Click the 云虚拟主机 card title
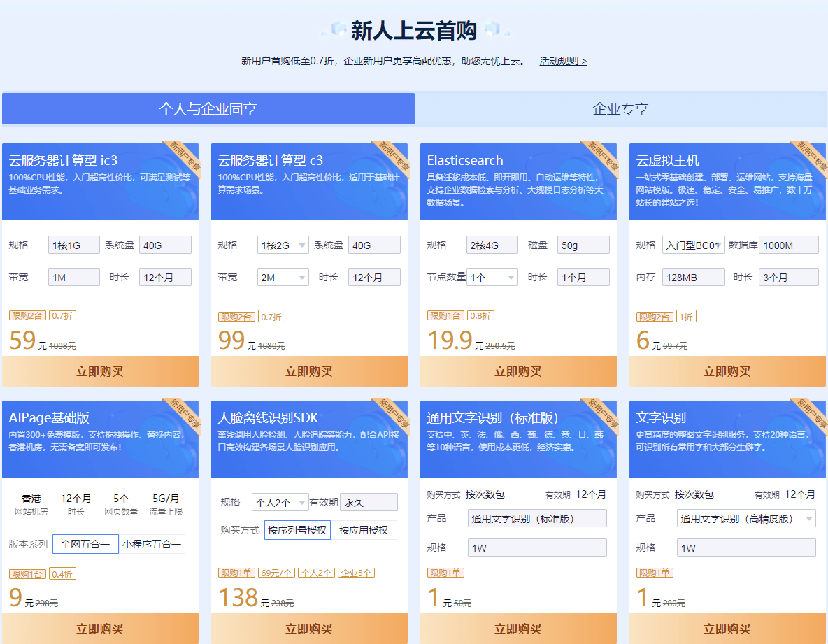 coord(667,160)
